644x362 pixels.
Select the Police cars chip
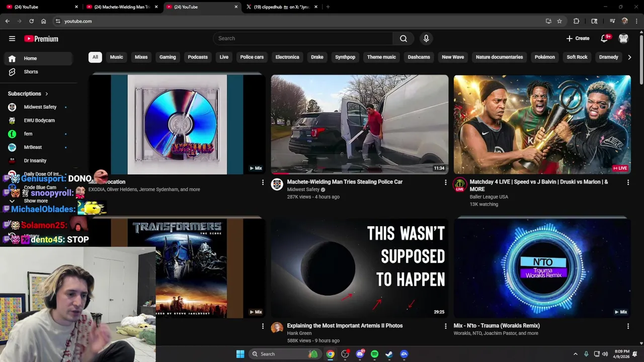tap(252, 57)
